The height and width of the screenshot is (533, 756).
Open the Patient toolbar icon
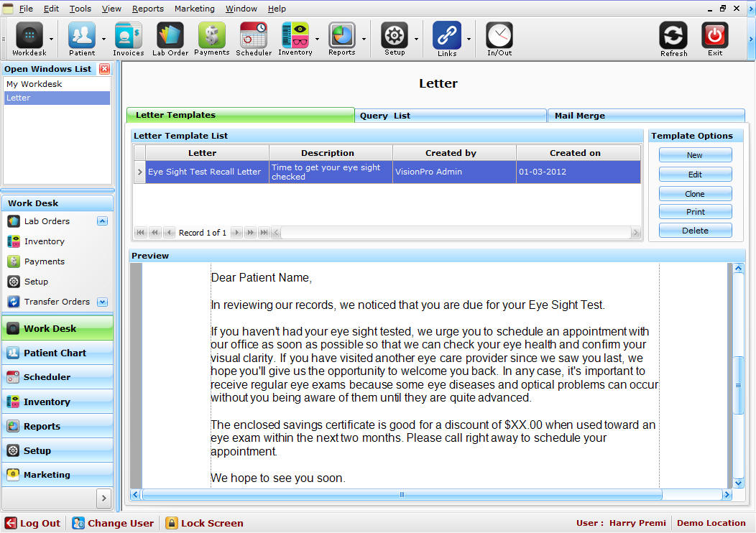click(82, 37)
